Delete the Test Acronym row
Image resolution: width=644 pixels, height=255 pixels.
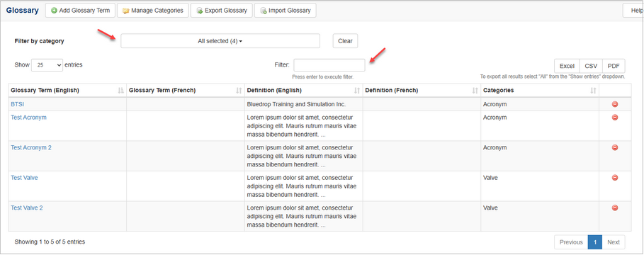coord(615,118)
